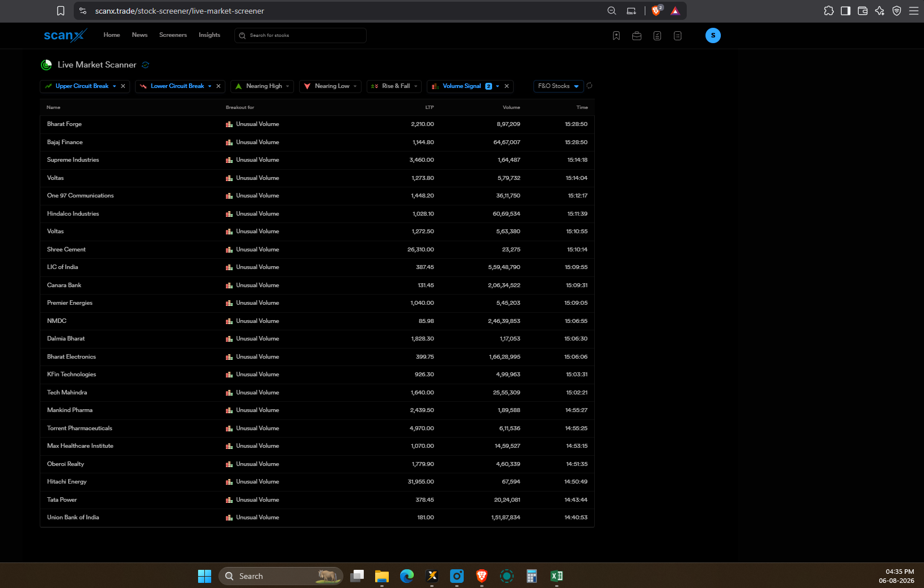Launch Microsoft Edge from the taskbar
924x588 pixels.
[x=407, y=576]
